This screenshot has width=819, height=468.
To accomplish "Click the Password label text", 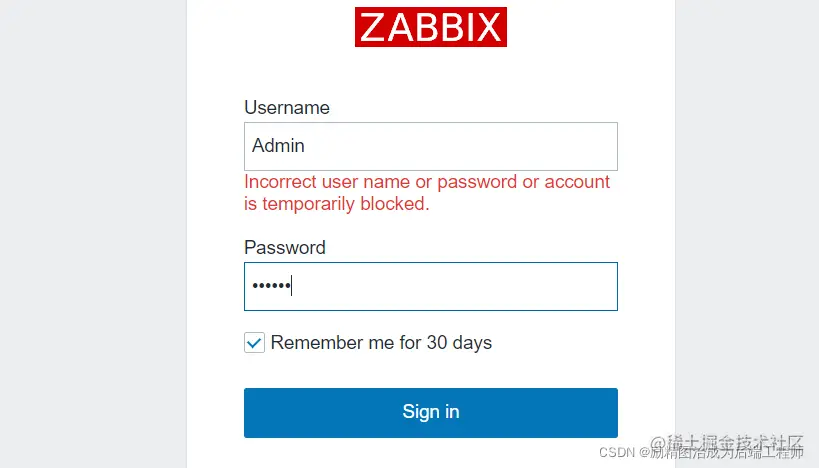I will (284, 248).
